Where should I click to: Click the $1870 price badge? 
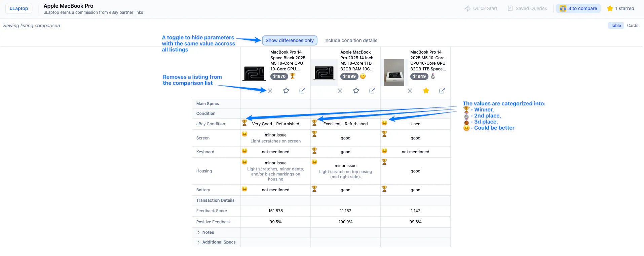pos(279,76)
